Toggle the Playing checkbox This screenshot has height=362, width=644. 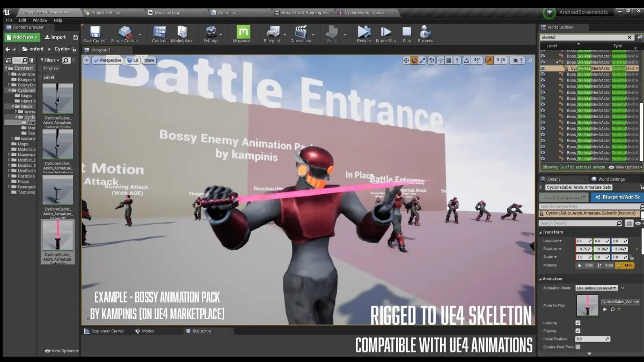coord(578,331)
